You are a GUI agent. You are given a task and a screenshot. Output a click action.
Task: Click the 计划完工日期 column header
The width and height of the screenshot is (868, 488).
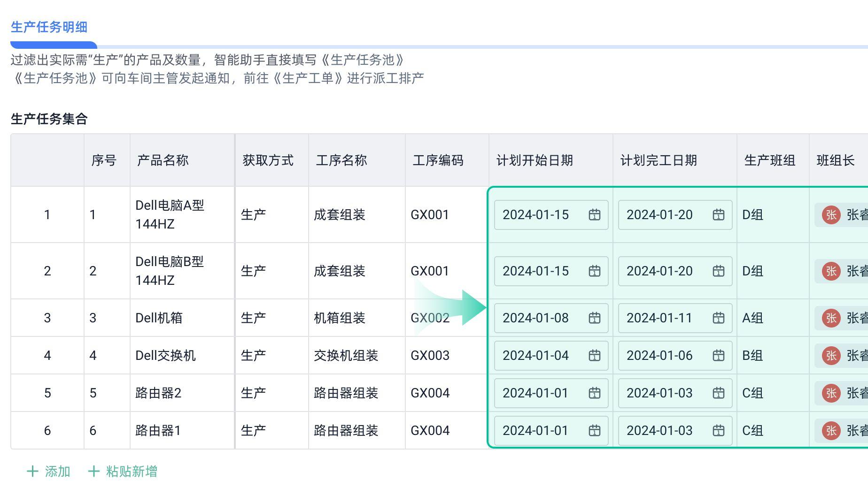pos(659,160)
